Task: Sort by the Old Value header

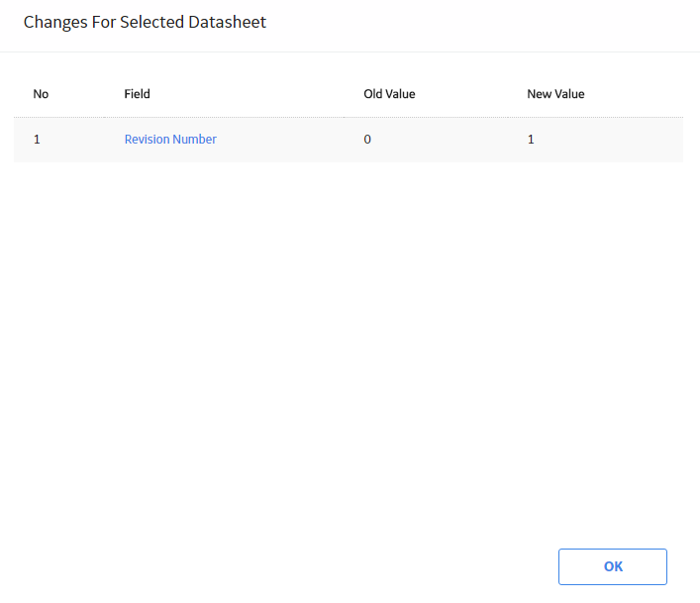Action: pyautogui.click(x=389, y=94)
